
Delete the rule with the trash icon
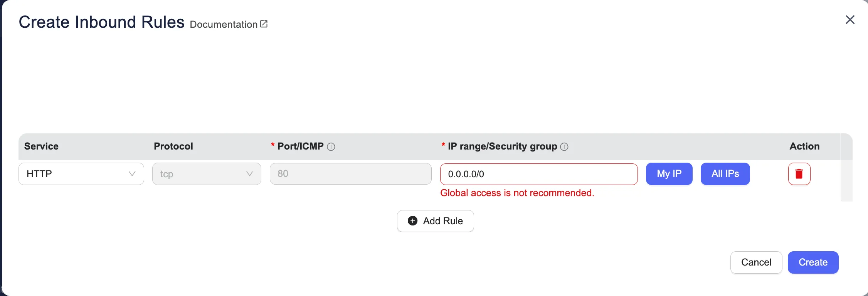click(x=799, y=174)
